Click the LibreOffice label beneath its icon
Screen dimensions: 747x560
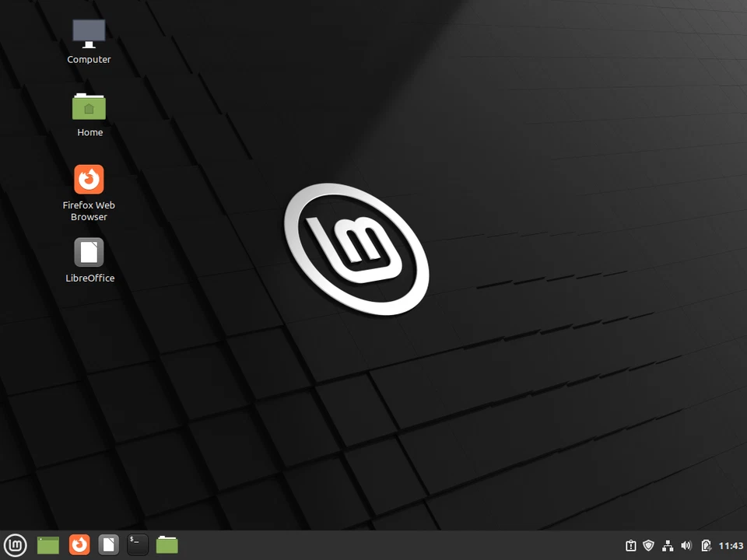[x=89, y=278]
